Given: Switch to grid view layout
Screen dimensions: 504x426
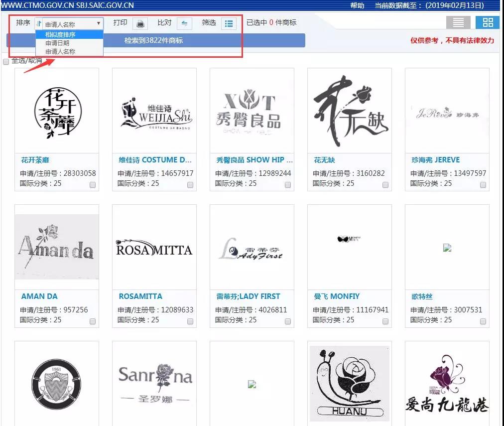Looking at the screenshot, I should pos(487,22).
